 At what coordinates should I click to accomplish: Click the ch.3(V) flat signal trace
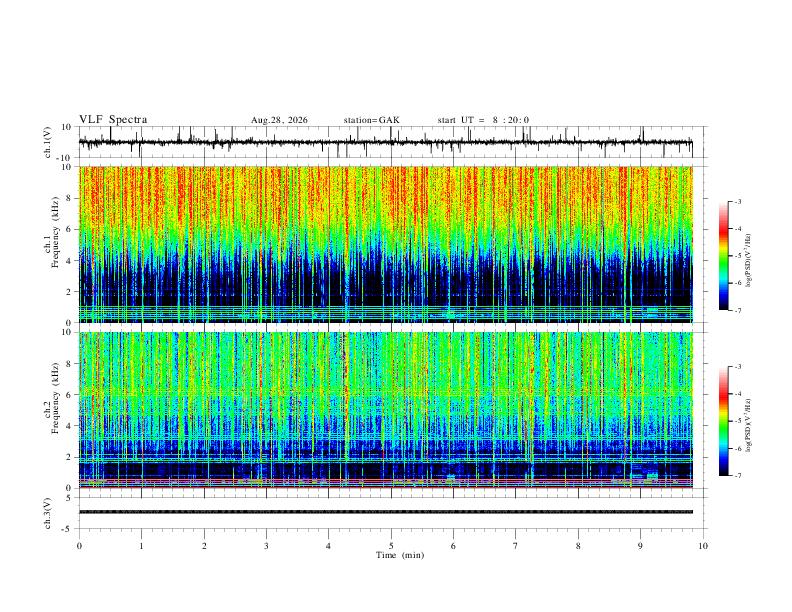coord(385,512)
